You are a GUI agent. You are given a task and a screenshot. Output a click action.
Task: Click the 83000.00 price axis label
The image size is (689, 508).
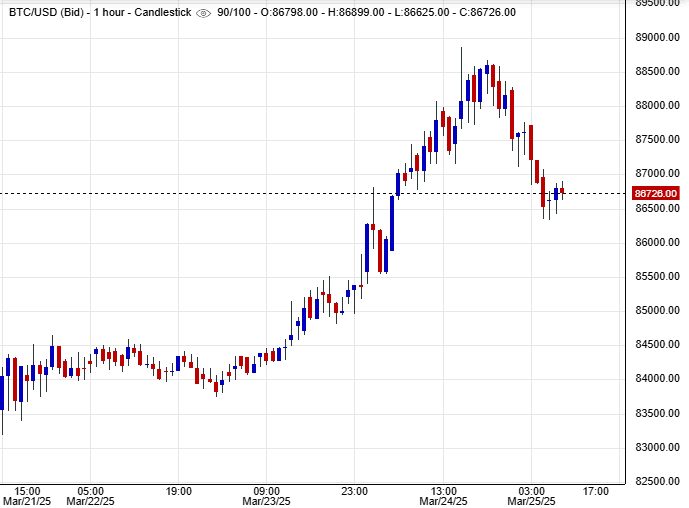658,447
